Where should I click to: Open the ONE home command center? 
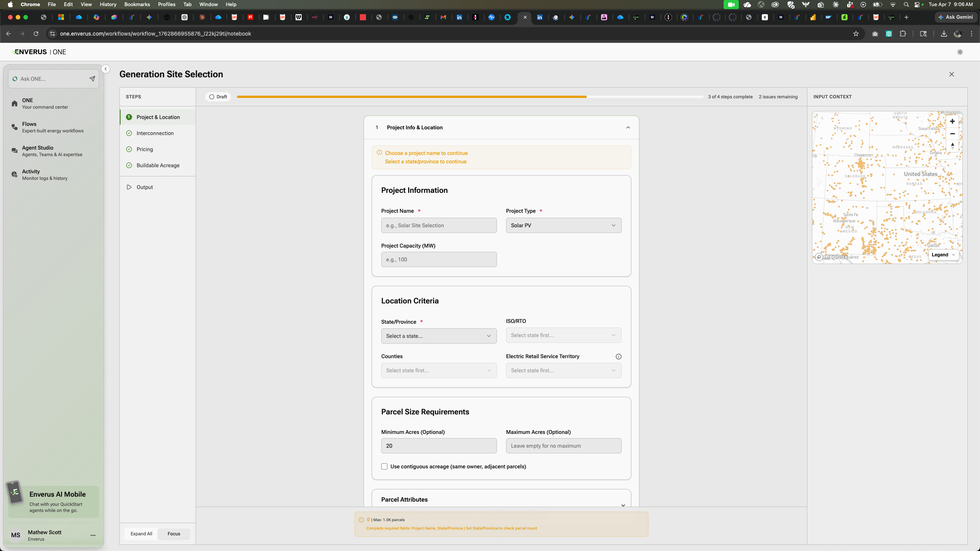point(45,103)
